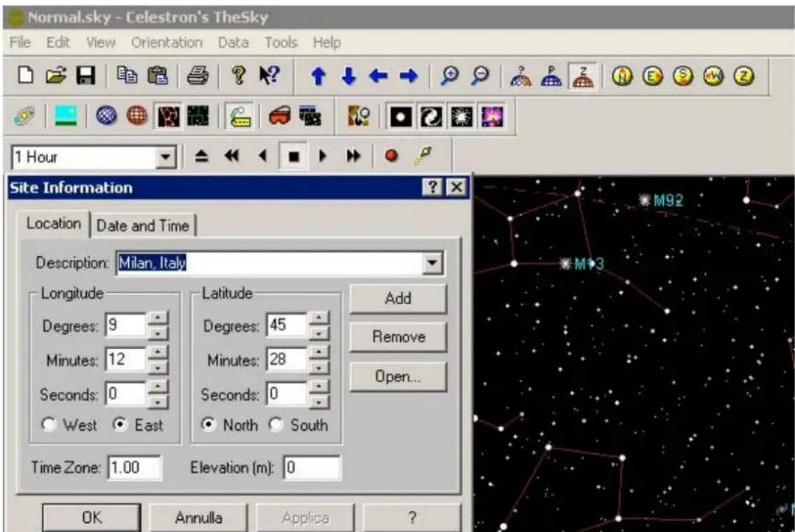The image size is (795, 532).
Task: Open the File menu
Action: 20,43
